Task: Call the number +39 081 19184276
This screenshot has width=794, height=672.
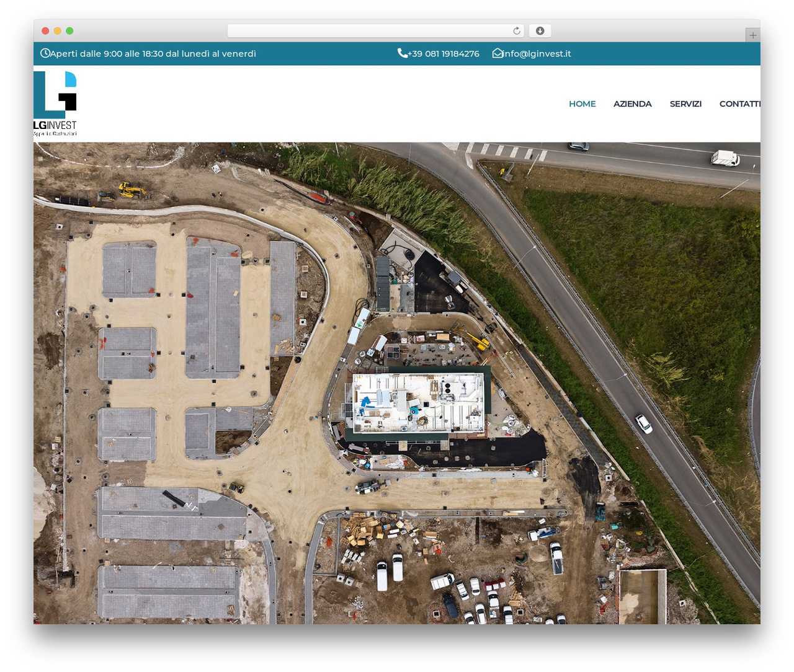Action: [x=444, y=54]
